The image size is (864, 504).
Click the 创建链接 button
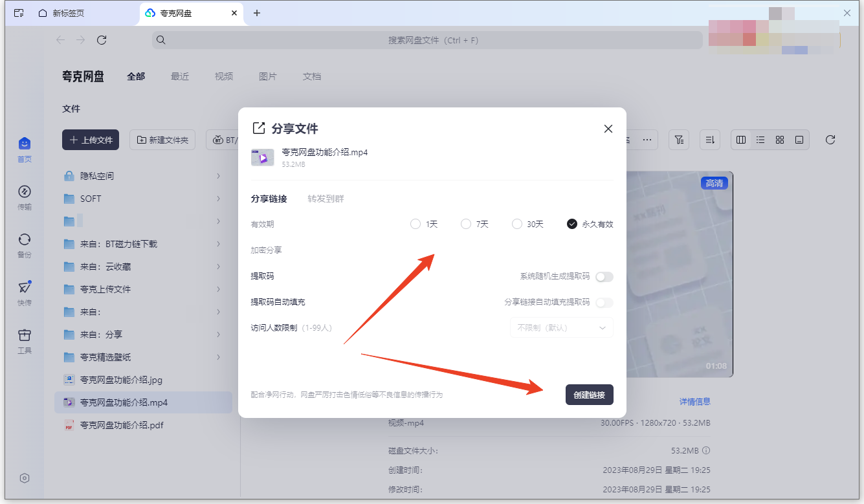click(x=589, y=394)
